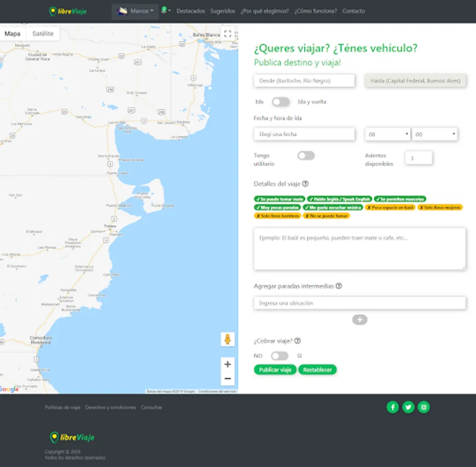This screenshot has width=476, height=467.
Task: Open Sugeridos section
Action: [x=222, y=11]
